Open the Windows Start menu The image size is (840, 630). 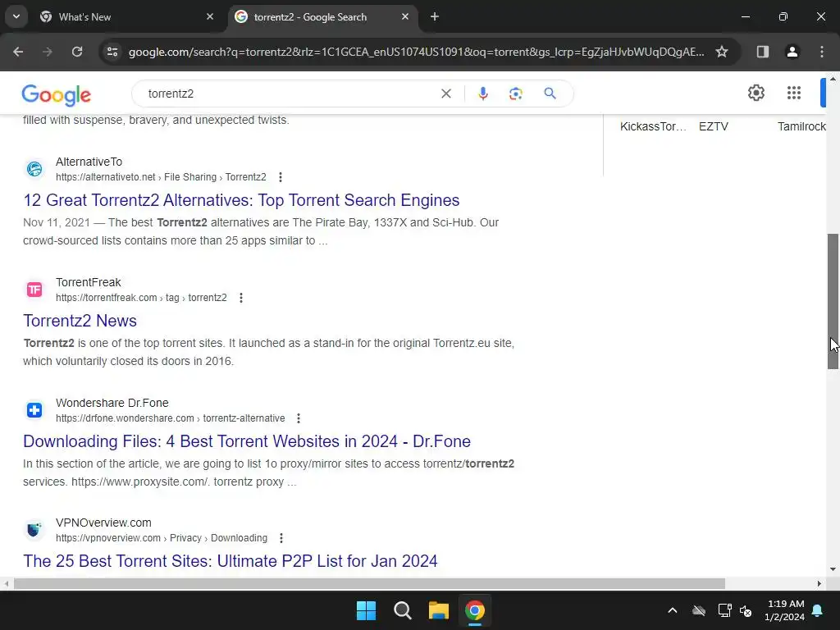coord(367,610)
